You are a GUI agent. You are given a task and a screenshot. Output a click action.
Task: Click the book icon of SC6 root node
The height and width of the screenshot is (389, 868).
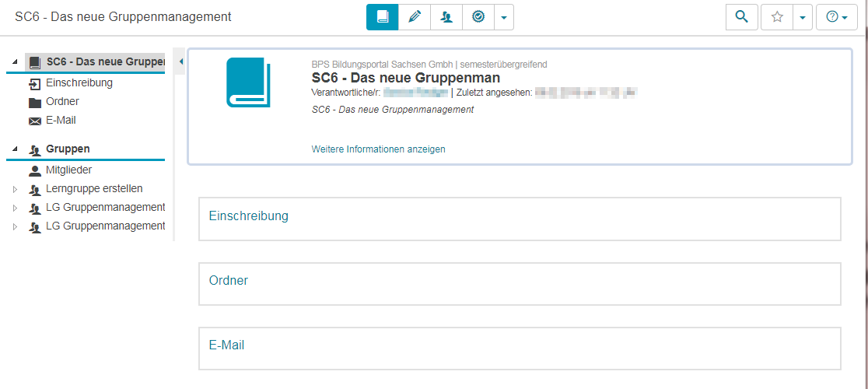(x=36, y=62)
